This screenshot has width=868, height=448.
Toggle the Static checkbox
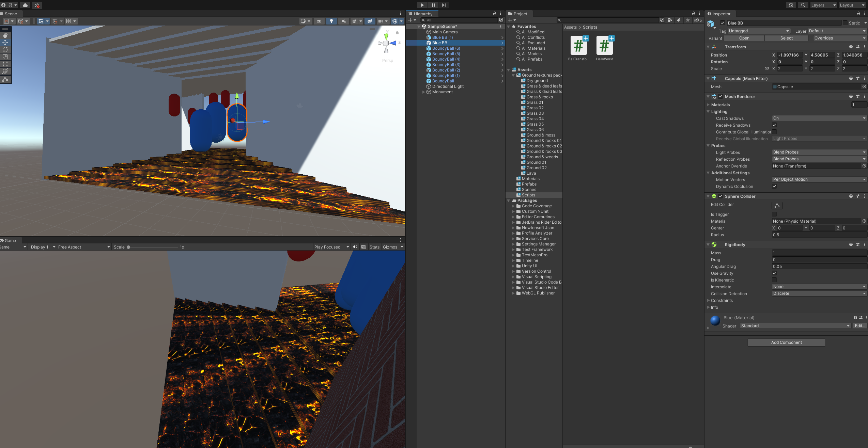click(x=845, y=23)
